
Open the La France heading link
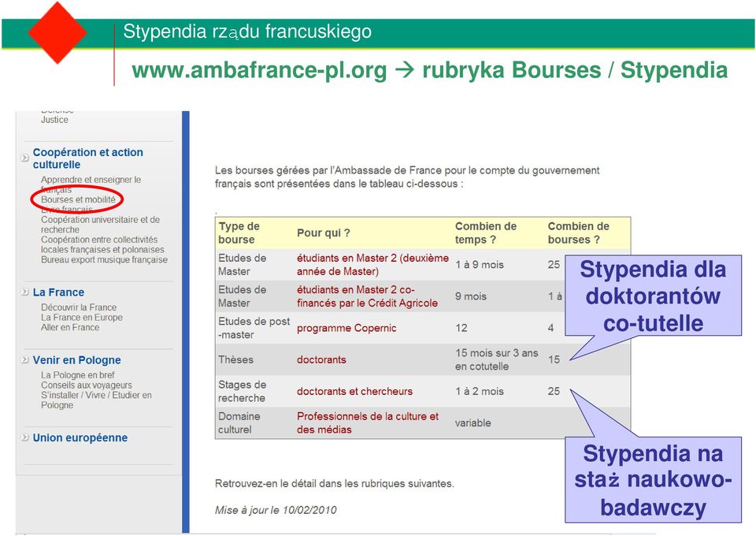click(58, 292)
